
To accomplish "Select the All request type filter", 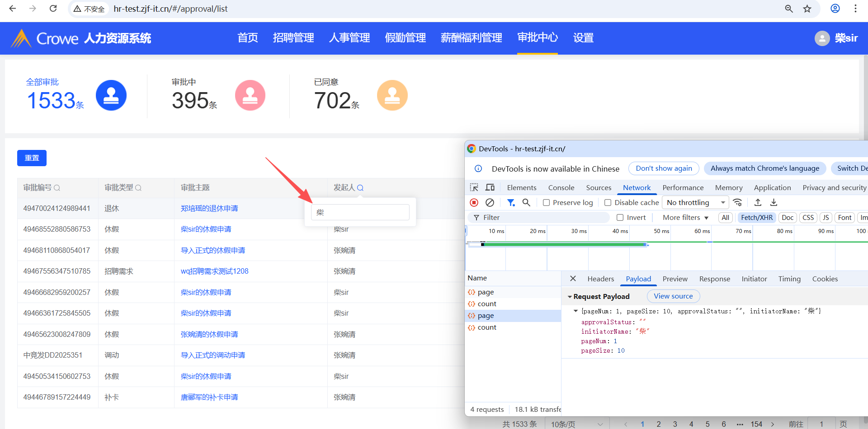I will pos(726,218).
